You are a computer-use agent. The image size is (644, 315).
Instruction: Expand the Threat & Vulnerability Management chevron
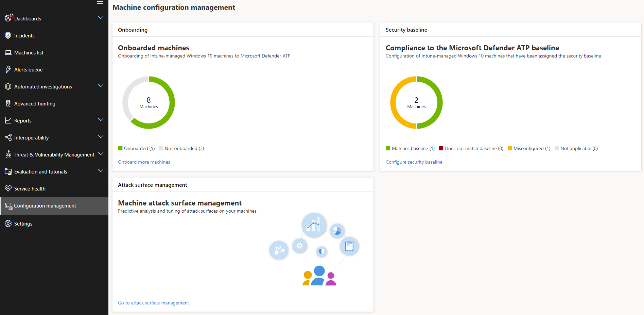tap(101, 154)
